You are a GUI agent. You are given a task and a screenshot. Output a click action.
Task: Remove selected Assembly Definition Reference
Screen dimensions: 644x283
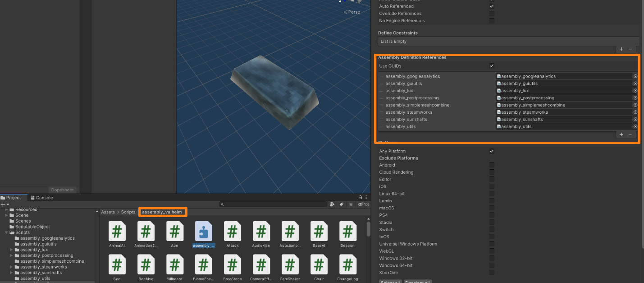click(630, 135)
